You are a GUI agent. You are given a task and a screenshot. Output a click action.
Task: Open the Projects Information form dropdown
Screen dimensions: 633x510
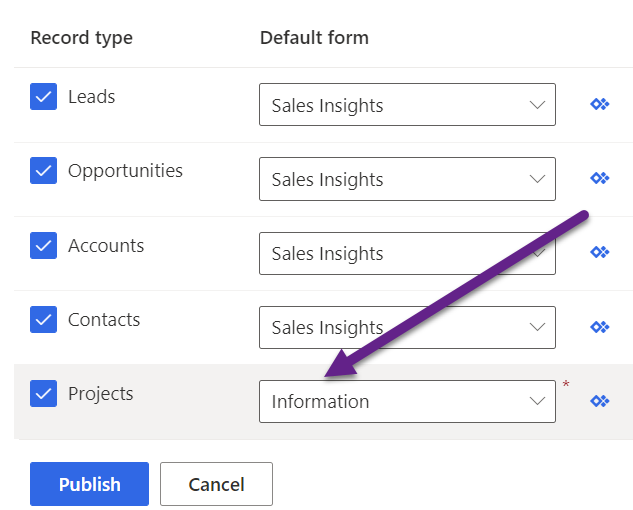point(407,401)
